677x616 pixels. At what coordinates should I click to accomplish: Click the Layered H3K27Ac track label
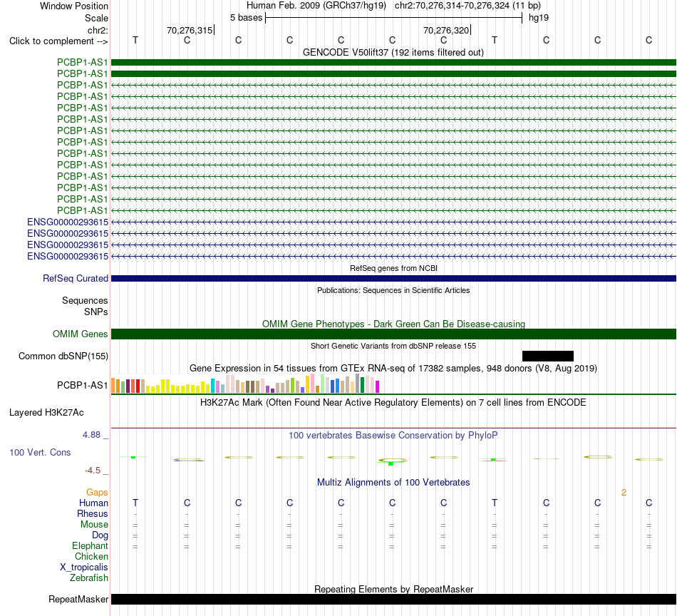pos(46,413)
